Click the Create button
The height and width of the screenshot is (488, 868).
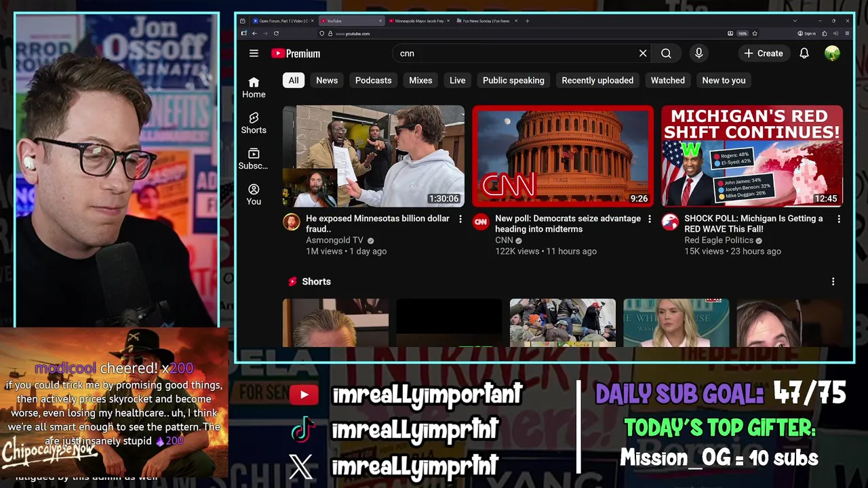(764, 54)
